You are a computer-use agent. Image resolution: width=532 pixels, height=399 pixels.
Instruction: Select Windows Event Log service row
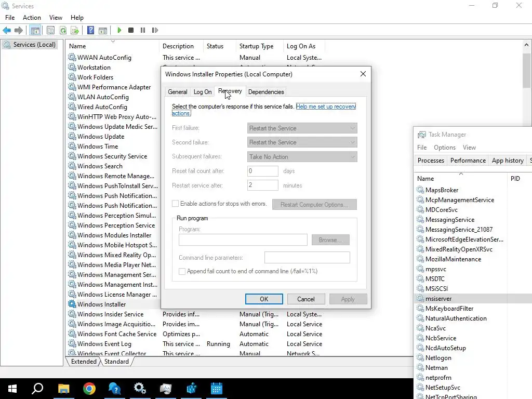point(195,344)
